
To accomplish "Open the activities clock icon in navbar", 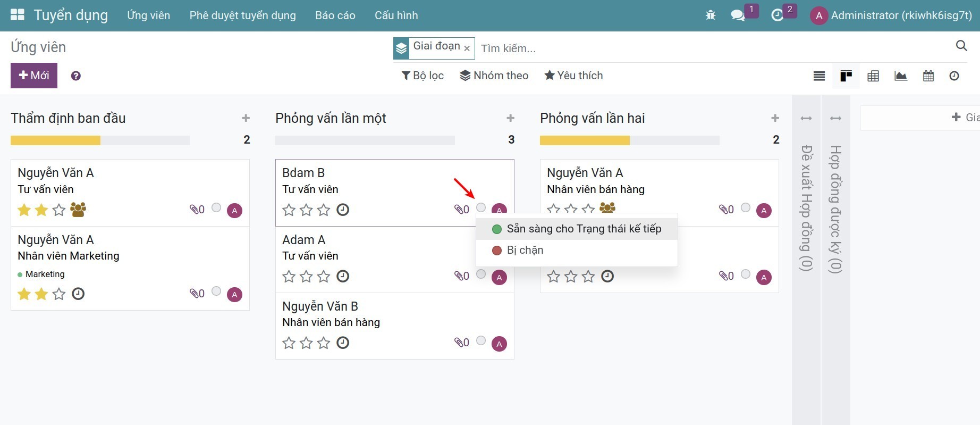I will [x=777, y=15].
